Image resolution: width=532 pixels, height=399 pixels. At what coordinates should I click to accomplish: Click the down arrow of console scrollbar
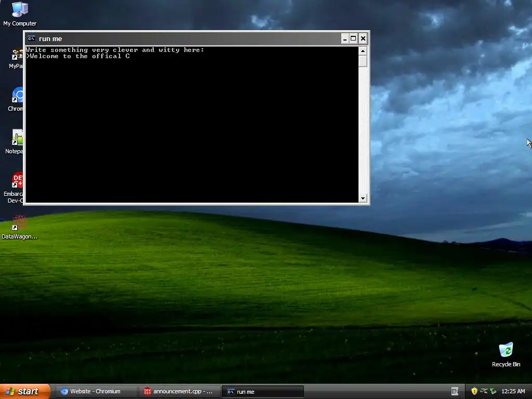363,198
